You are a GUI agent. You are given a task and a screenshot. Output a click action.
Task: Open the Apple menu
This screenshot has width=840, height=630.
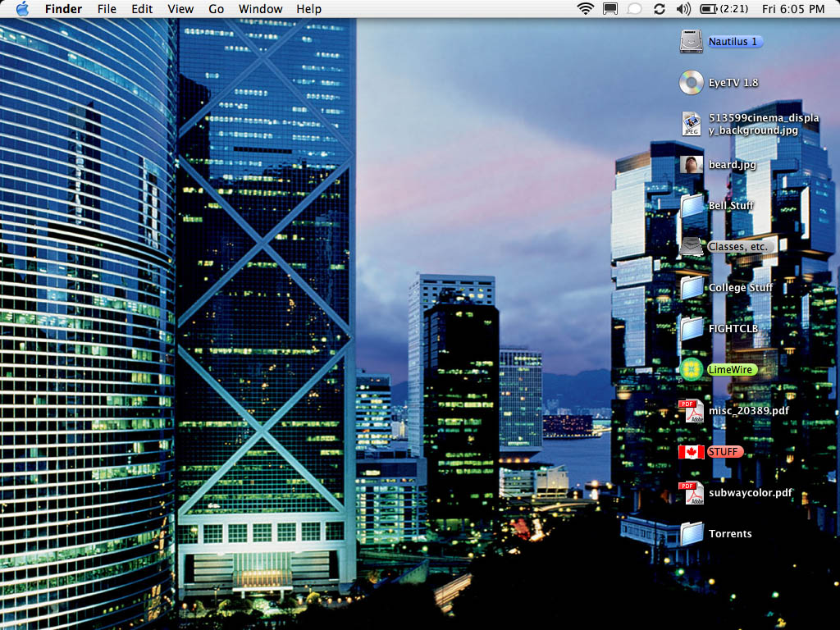(22, 8)
